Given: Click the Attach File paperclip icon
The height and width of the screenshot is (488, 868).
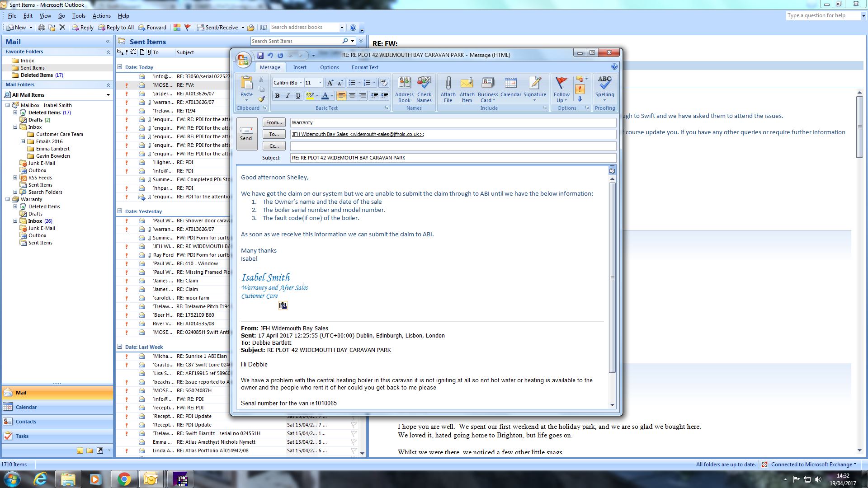Looking at the screenshot, I should (448, 84).
